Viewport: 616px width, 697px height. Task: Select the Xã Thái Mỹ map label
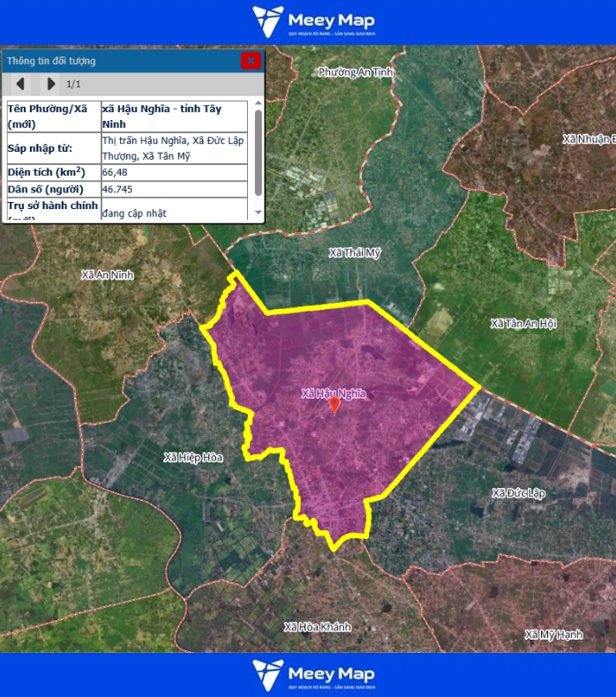click(355, 253)
